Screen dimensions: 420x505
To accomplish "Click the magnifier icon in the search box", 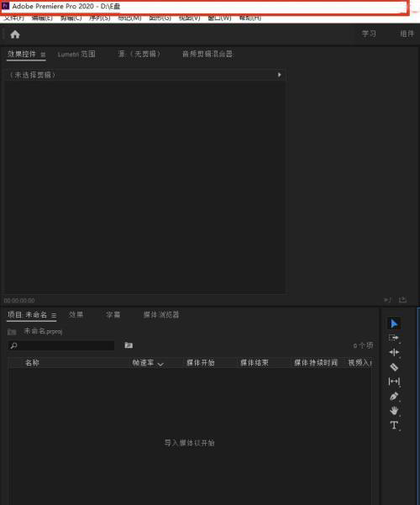I will point(13,345).
